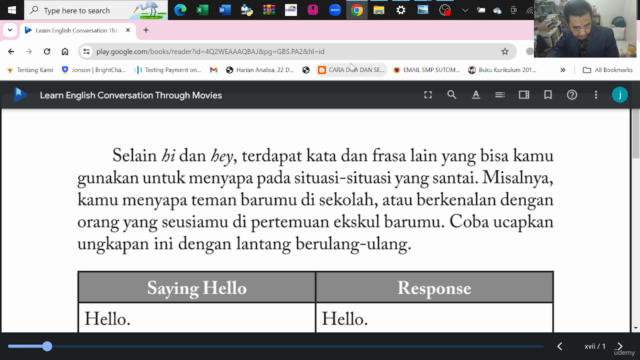Viewport: 640px width, 360px height.
Task: Open text display options
Action: coord(476,95)
